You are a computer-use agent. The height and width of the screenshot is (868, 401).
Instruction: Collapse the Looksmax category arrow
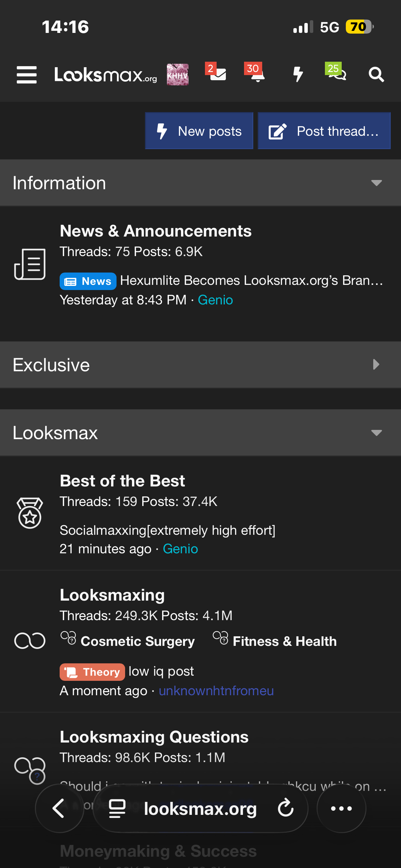pyautogui.click(x=376, y=433)
